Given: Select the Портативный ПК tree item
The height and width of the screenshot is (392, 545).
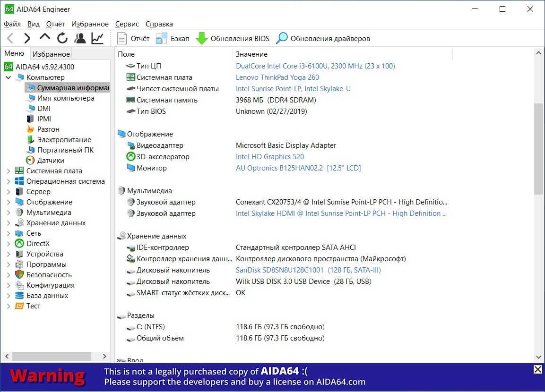Looking at the screenshot, I should pos(65,150).
